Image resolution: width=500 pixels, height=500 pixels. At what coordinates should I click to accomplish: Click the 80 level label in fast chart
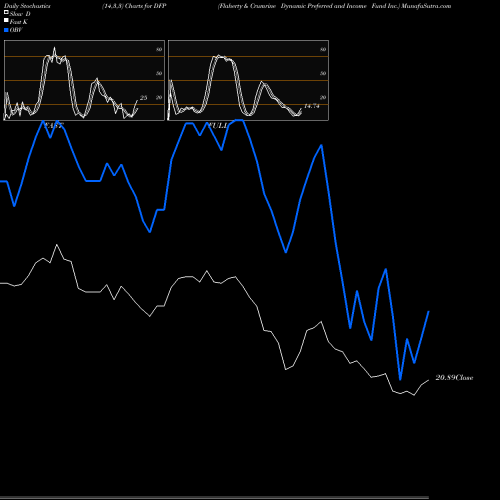[x=159, y=49]
